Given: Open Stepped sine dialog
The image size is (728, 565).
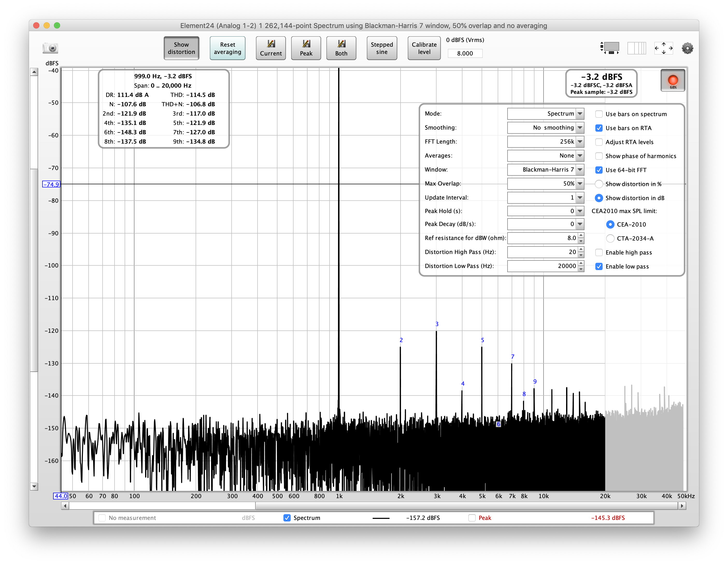Looking at the screenshot, I should coord(382,48).
